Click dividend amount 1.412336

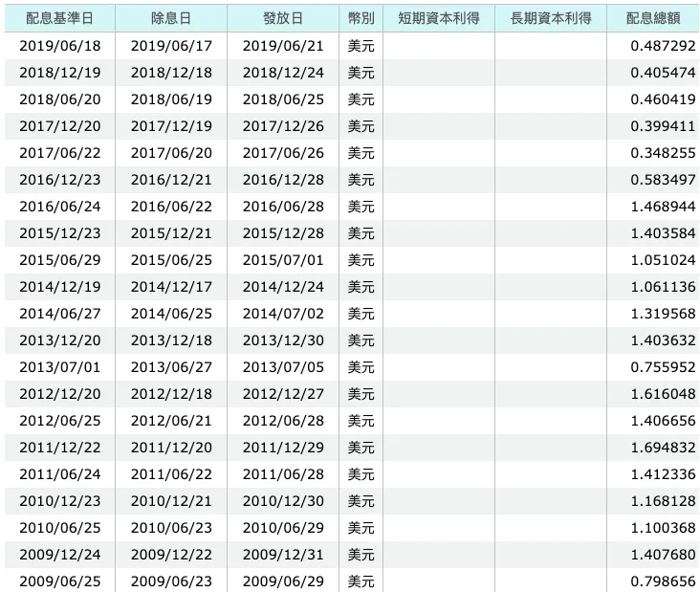[663, 474]
